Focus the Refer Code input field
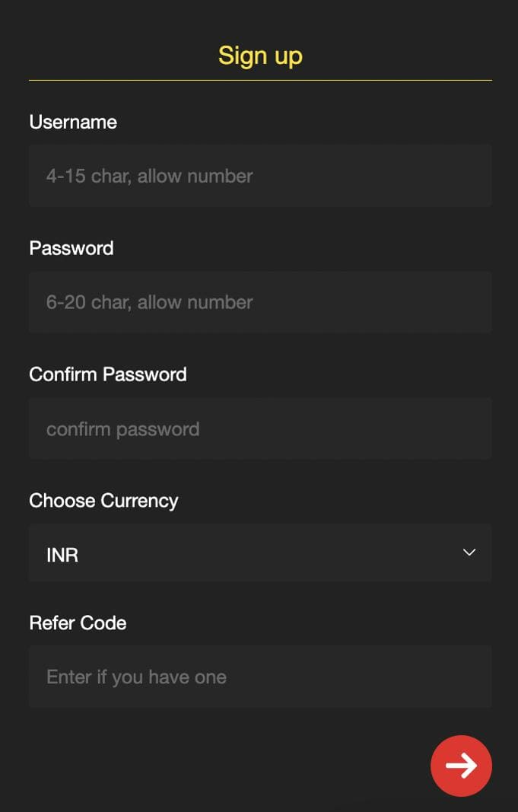The height and width of the screenshot is (812, 518). (260, 677)
